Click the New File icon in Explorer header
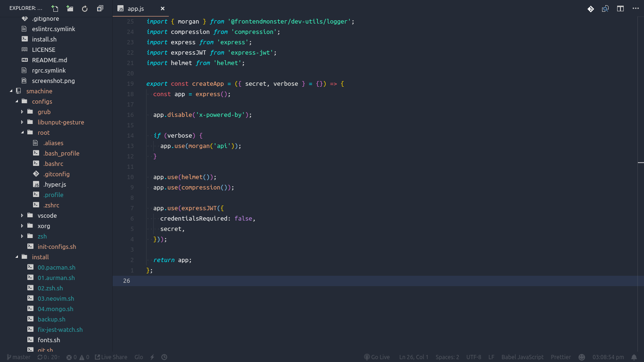This screenshot has height=362, width=644. pos(55,8)
